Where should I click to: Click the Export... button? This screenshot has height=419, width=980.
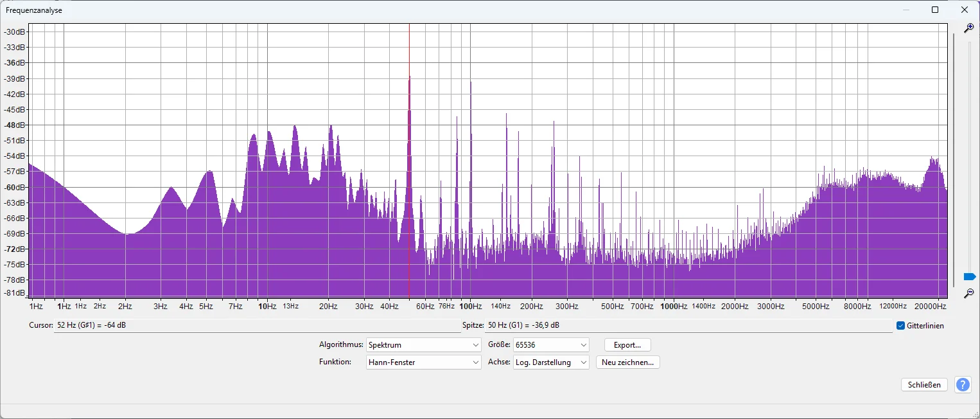[627, 345]
